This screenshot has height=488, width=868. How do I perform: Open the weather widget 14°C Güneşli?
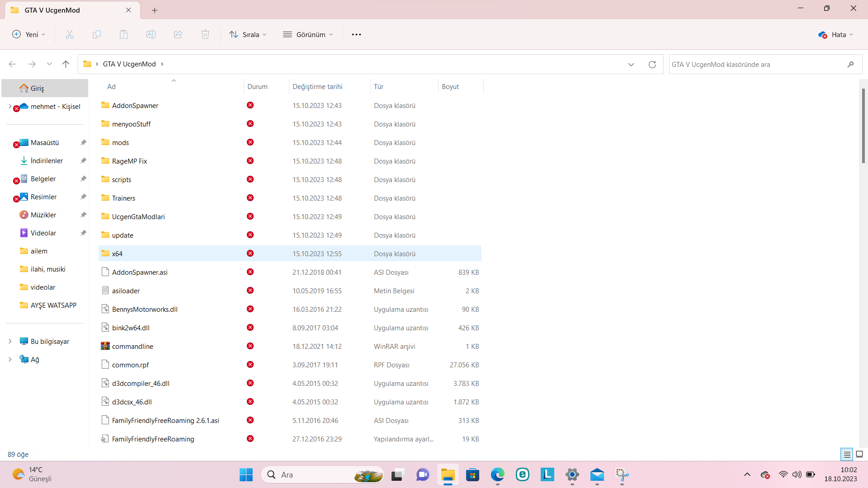[x=32, y=475]
